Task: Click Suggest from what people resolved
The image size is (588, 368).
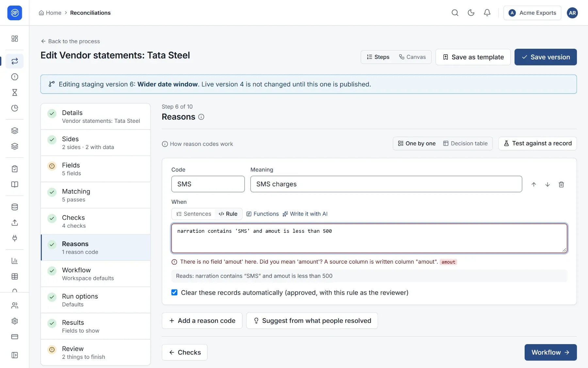Action: point(312,321)
